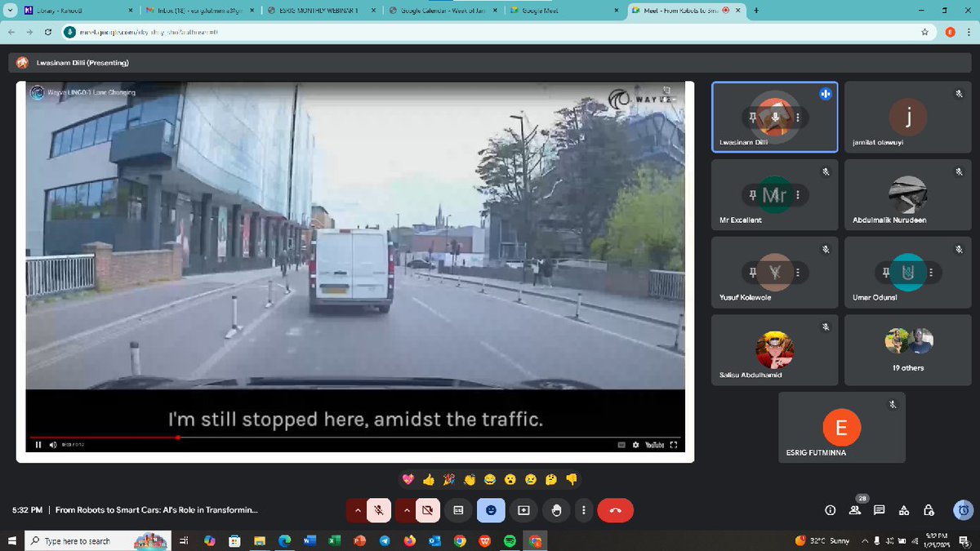Click the YouTube logo in the player
This screenshot has width=980, height=551.
(x=655, y=445)
